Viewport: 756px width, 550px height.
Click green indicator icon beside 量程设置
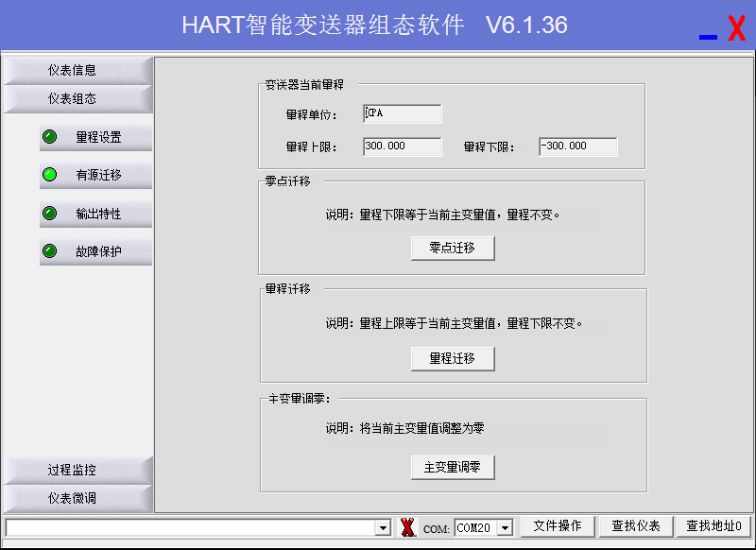click(50, 137)
